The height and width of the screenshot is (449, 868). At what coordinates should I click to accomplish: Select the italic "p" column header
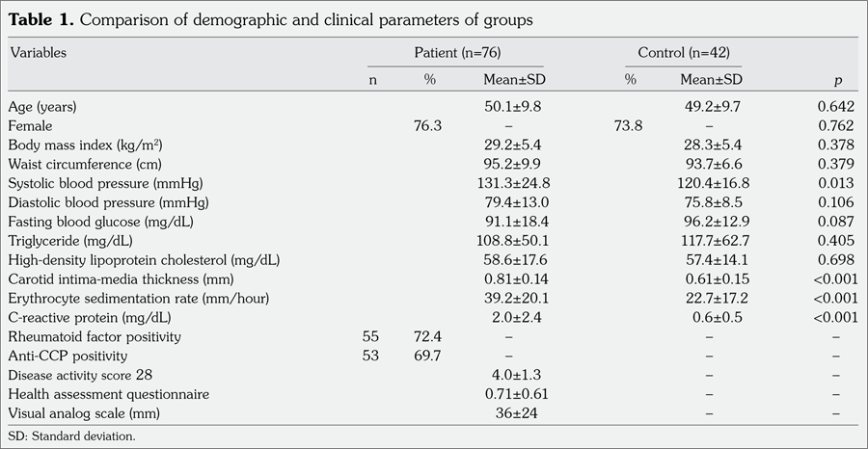pos(836,80)
